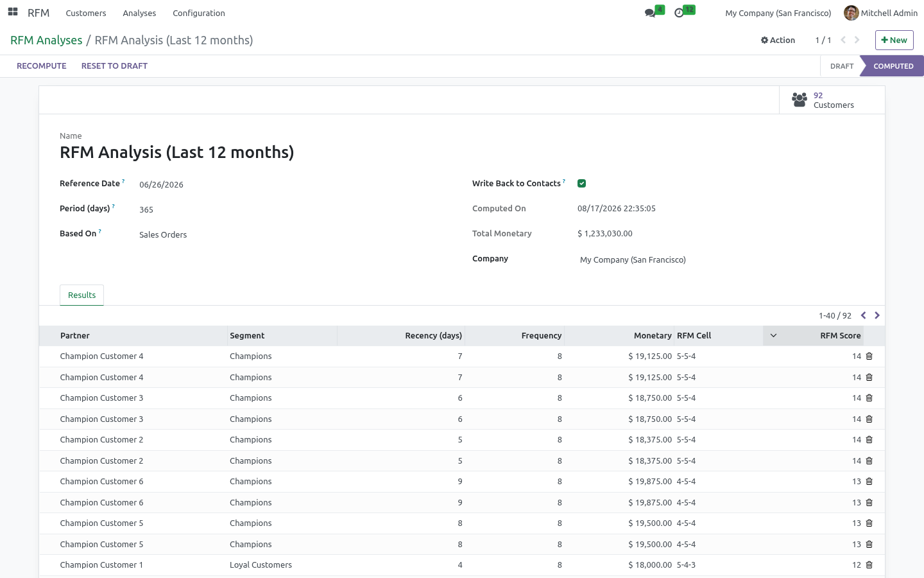Viewport: 924px width, 578px height.
Task: Click the $ 18,000.00 monetary cell
Action: pyautogui.click(x=650, y=565)
